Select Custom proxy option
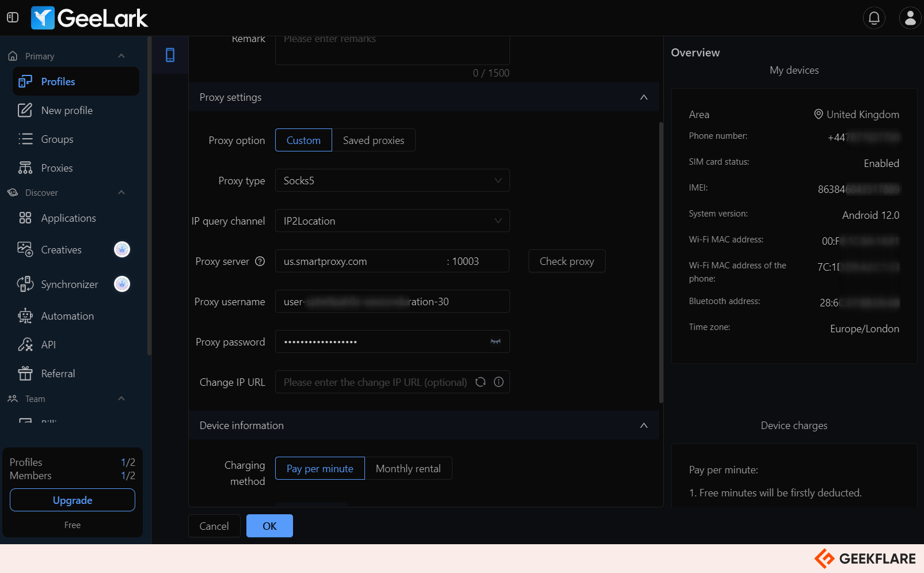 coord(303,140)
